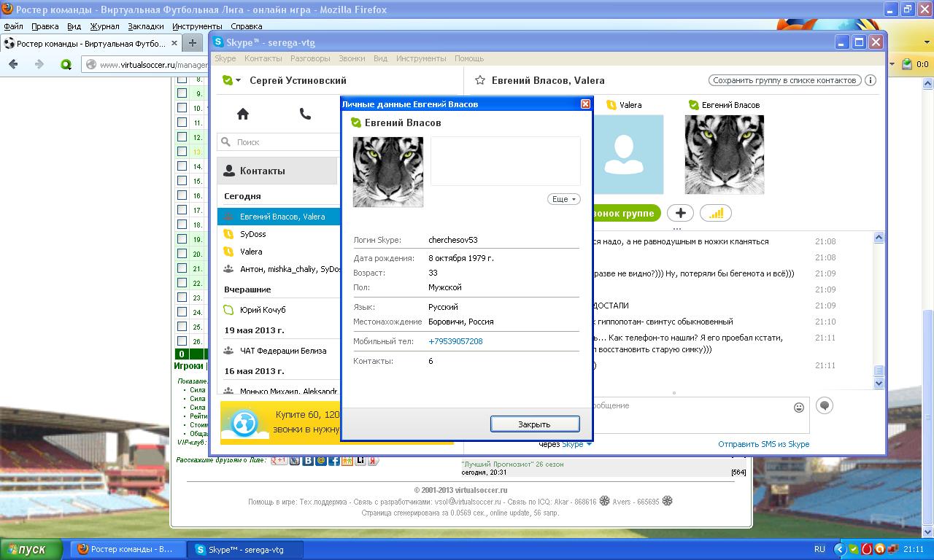Click the tiger avatar in profile dialog
This screenshot has height=560, width=934.
pos(388,172)
